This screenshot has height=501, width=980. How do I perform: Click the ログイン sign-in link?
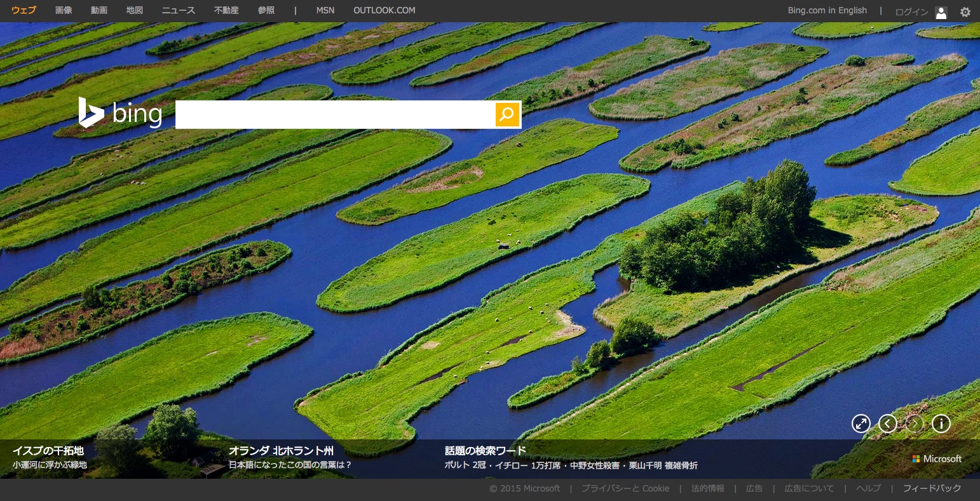(911, 12)
